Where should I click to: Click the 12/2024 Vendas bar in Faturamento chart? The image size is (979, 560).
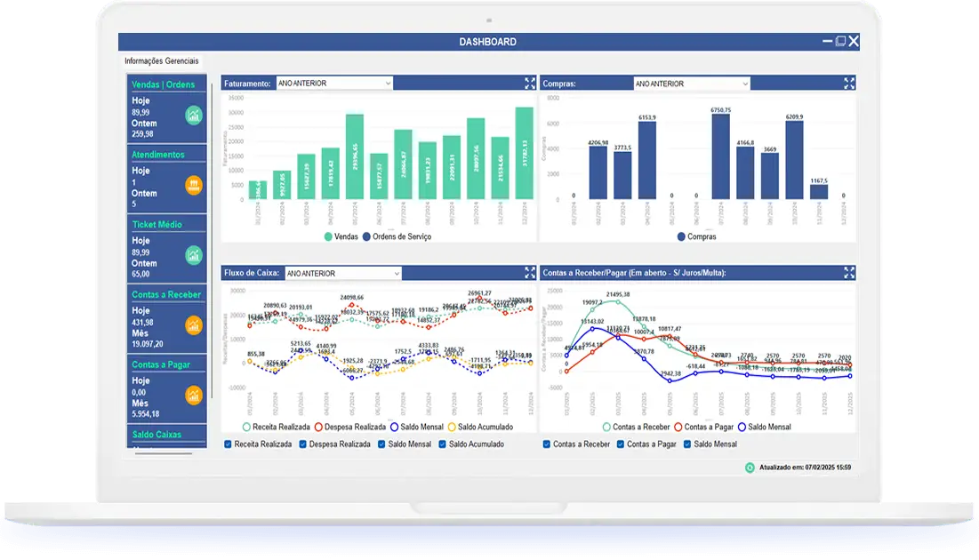pos(525,154)
